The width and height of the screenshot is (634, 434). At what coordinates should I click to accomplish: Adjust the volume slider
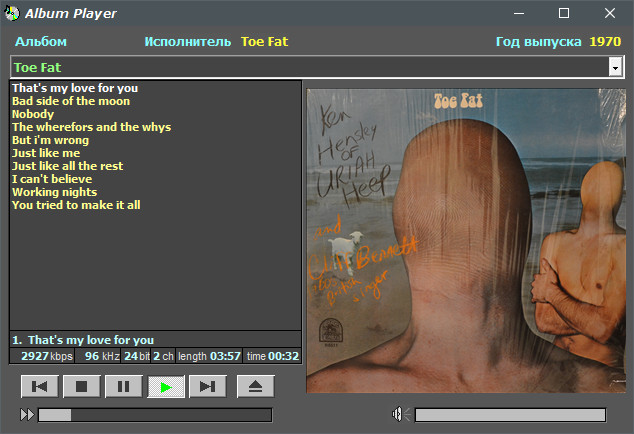[510, 415]
